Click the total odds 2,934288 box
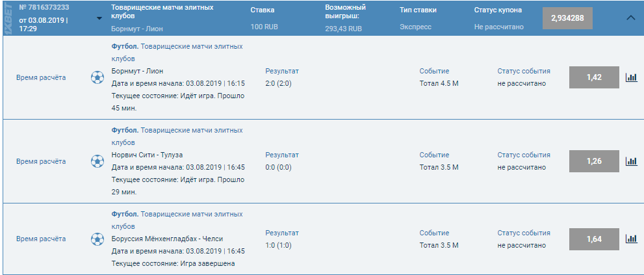Image resolution: width=644 pixels, height=275 pixels. (567, 18)
